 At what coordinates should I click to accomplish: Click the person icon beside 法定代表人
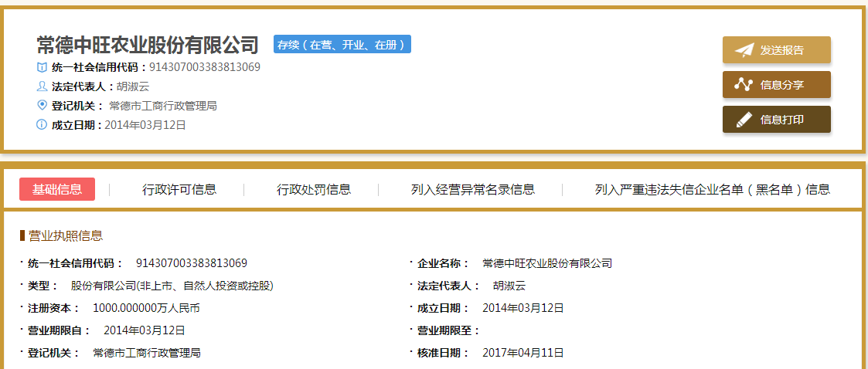click(42, 86)
